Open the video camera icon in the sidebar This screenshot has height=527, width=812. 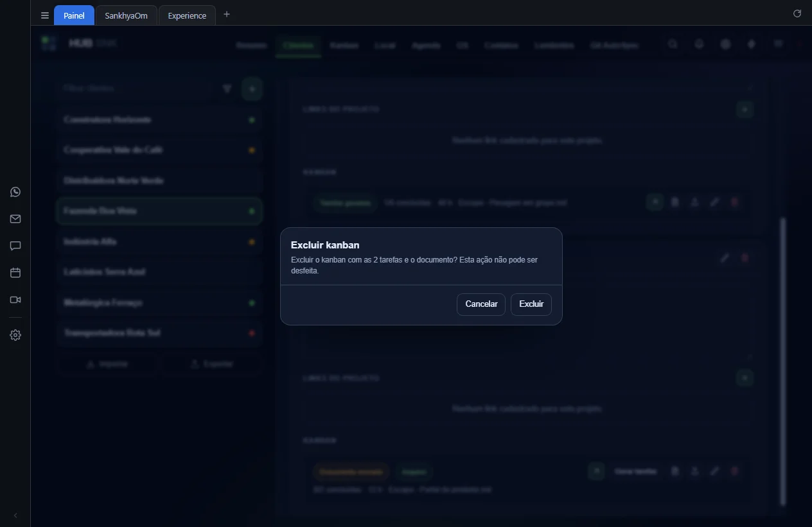(x=15, y=300)
